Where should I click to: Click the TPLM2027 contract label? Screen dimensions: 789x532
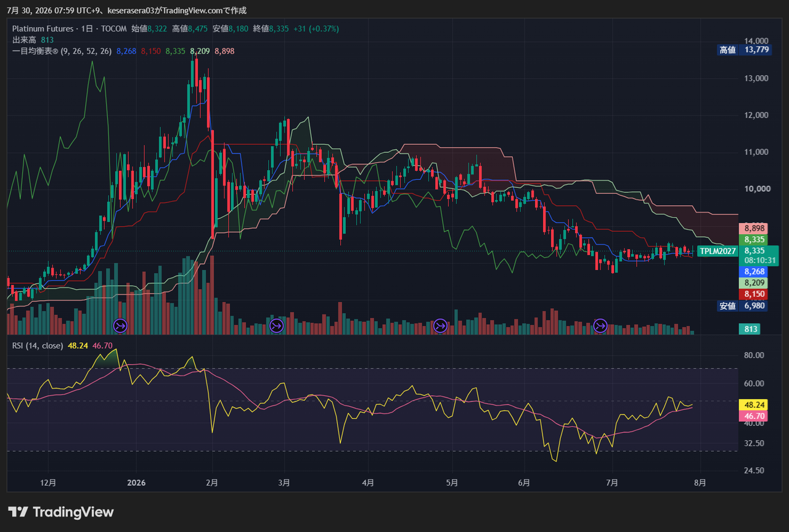pos(717,251)
